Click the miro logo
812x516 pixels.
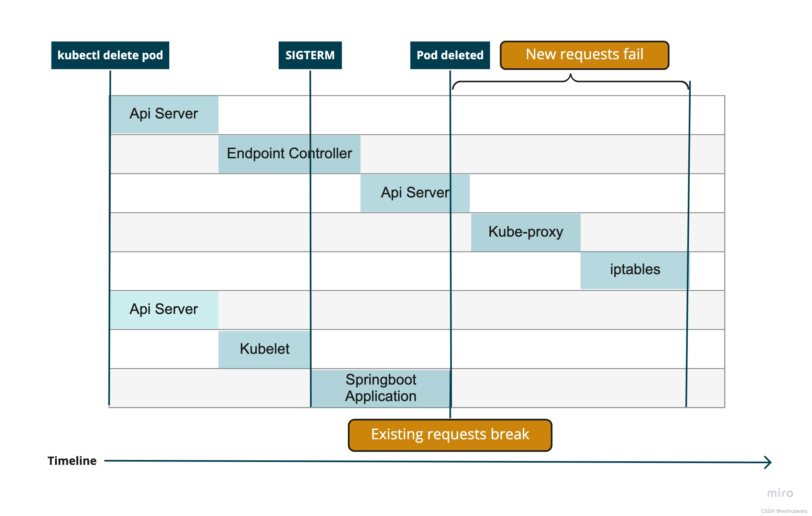[780, 493]
